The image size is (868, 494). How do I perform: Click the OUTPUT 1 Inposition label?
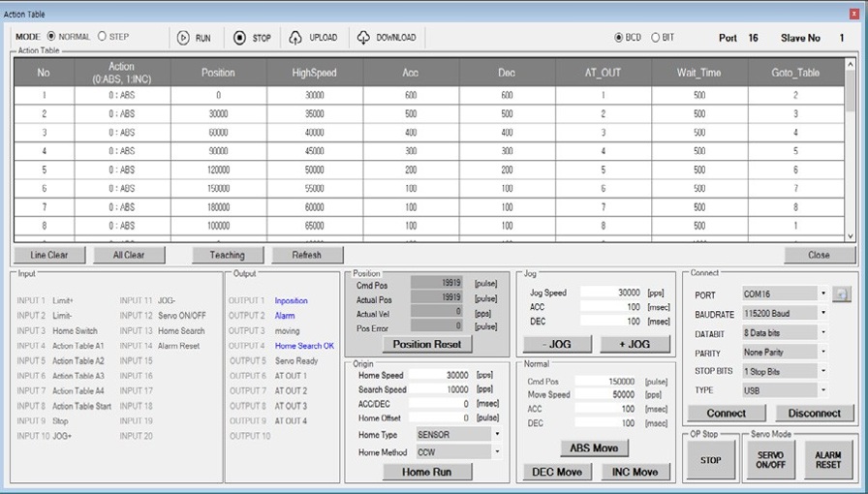[292, 300]
